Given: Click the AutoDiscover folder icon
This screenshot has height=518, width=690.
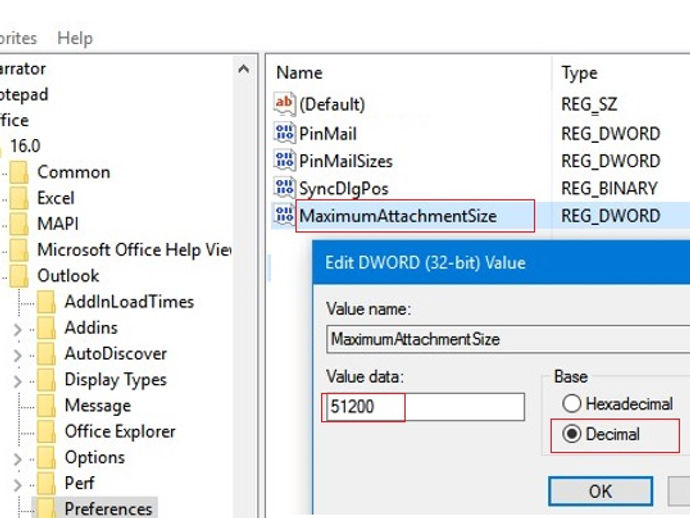Looking at the screenshot, I should [46, 353].
